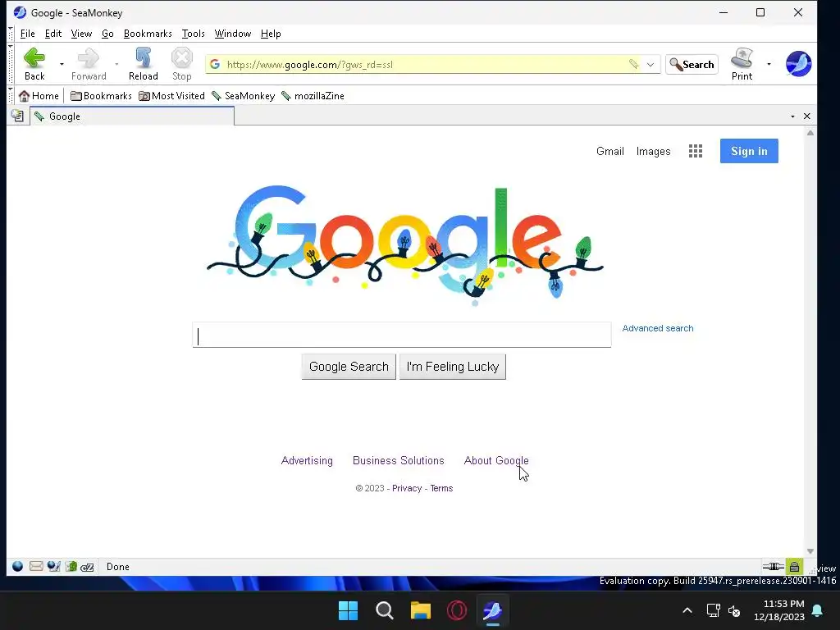Open Advanced search link
The height and width of the screenshot is (630, 840).
pos(658,328)
